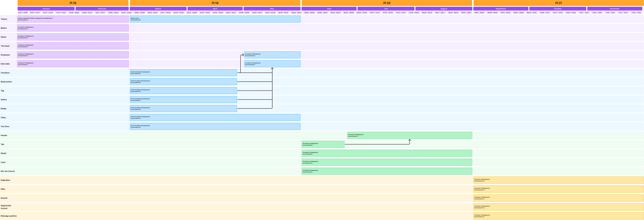Select the Checkbox row label

pyautogui.click(x=5, y=73)
